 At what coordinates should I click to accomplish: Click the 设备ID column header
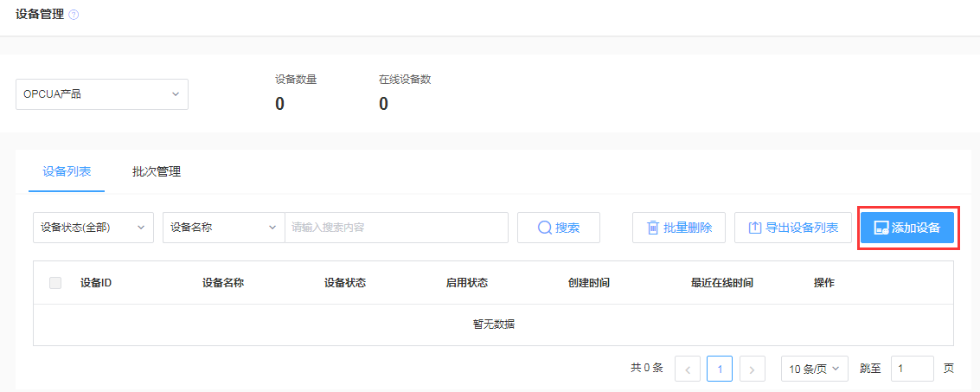[96, 283]
